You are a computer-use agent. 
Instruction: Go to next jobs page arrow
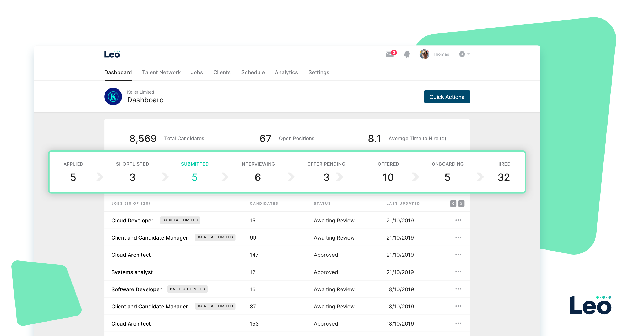point(462,204)
